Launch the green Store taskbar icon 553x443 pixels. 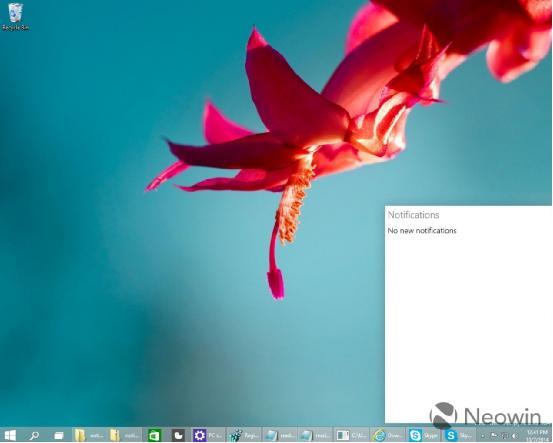point(154,436)
